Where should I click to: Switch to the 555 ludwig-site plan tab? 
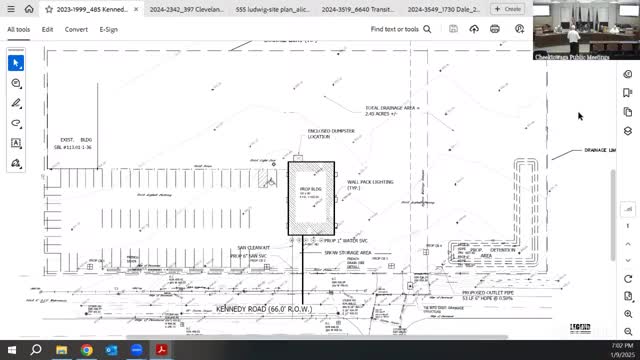(272, 9)
